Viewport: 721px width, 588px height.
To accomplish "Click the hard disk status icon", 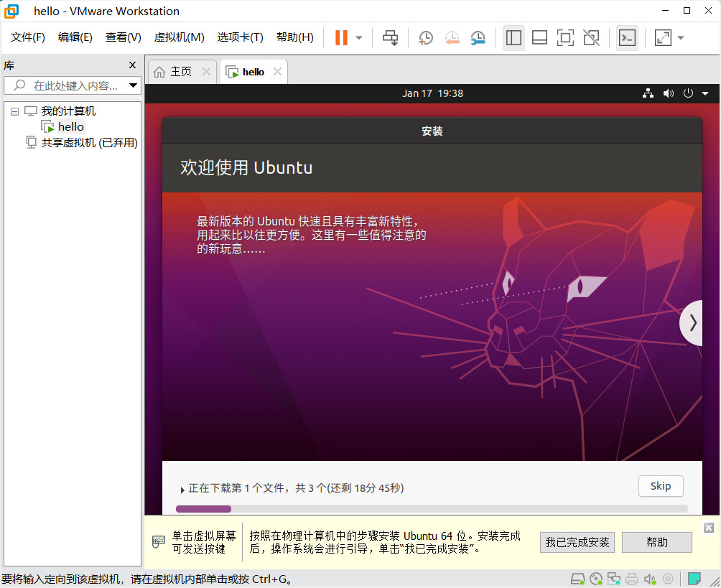I will point(577,579).
